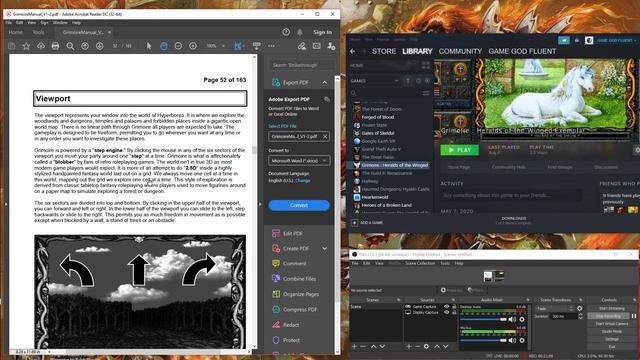Go to previous page with up-arrow icon
The width and height of the screenshot is (640, 360).
coord(85,46)
